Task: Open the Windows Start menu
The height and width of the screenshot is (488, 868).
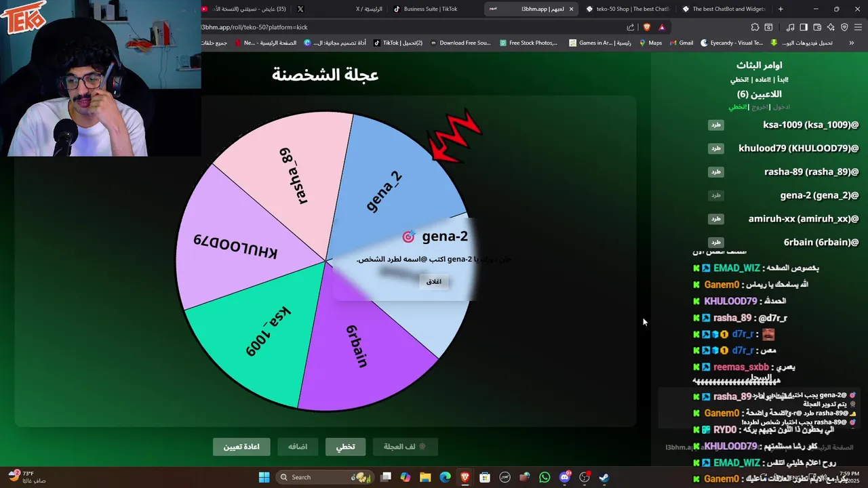Action: click(264, 477)
